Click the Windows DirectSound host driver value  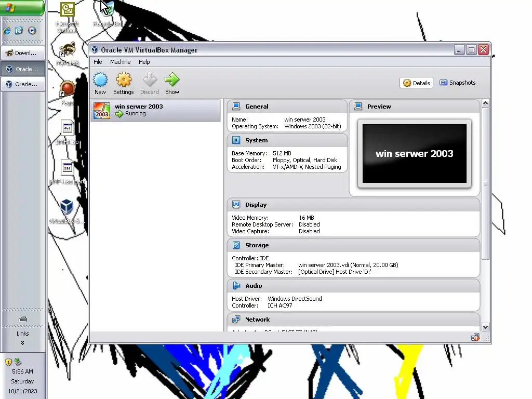[x=295, y=299]
